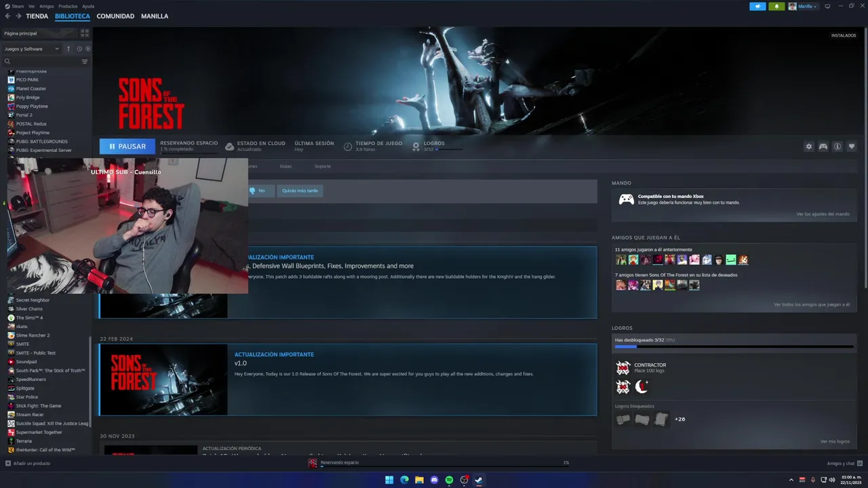868x488 pixels.
Task: Click the Contractor achievement icon
Action: point(623,368)
